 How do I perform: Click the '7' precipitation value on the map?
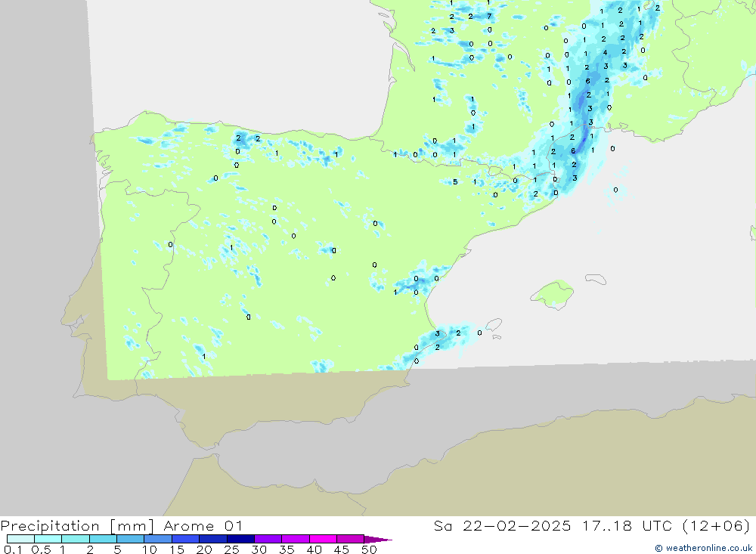489,16
